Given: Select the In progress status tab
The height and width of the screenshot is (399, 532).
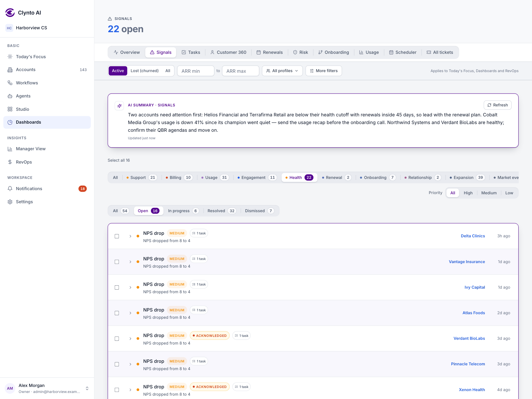Looking at the screenshot, I should click(x=183, y=211).
